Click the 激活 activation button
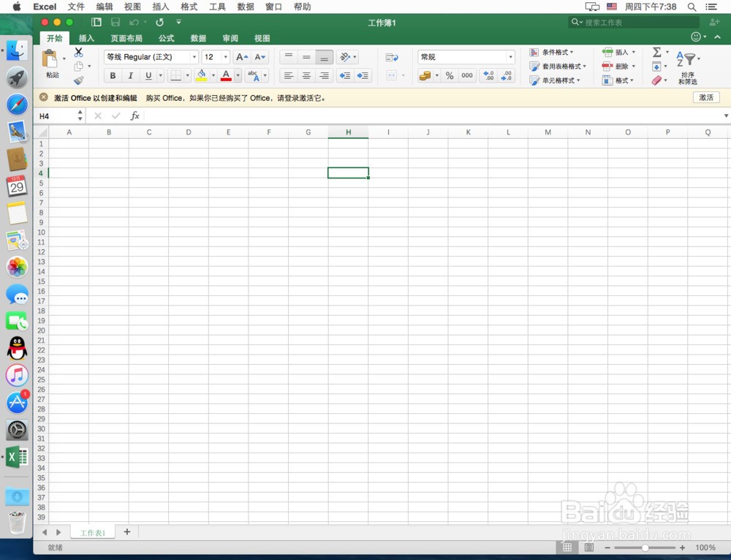The height and width of the screenshot is (560, 731). click(x=705, y=97)
